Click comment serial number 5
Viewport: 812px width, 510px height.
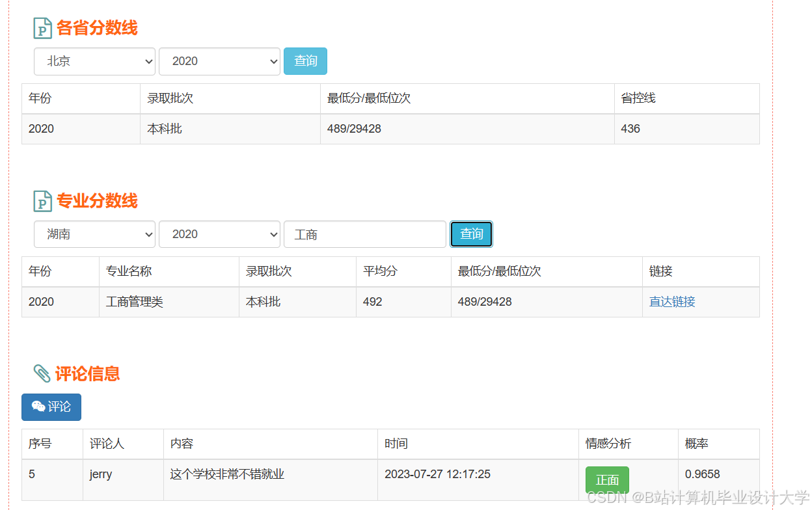point(32,474)
